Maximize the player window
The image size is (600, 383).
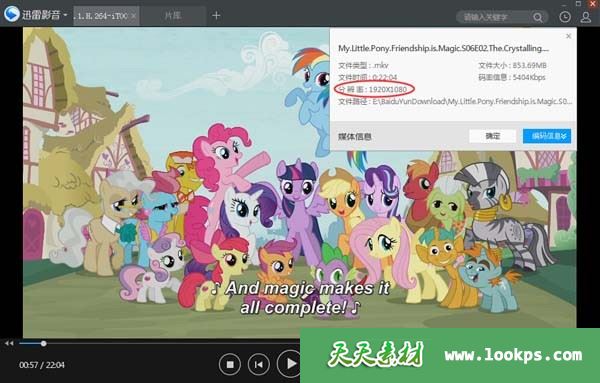point(579,3)
